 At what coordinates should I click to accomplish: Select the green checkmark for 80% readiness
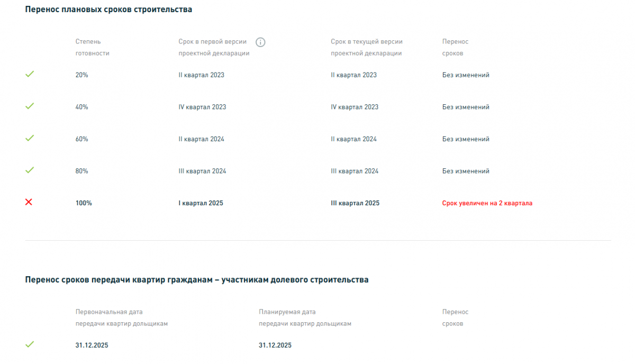(x=30, y=170)
